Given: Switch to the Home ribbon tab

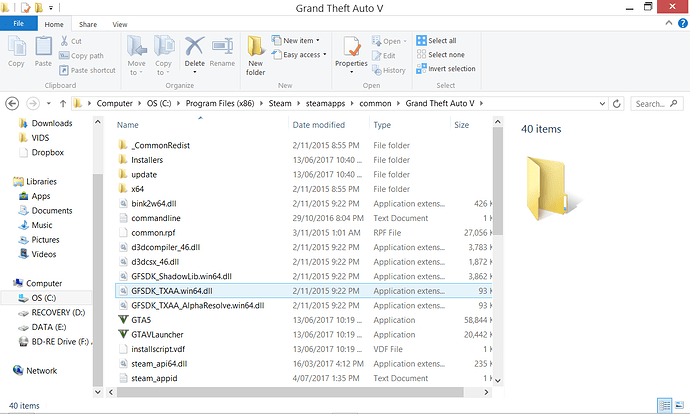Looking at the screenshot, I should click(54, 24).
